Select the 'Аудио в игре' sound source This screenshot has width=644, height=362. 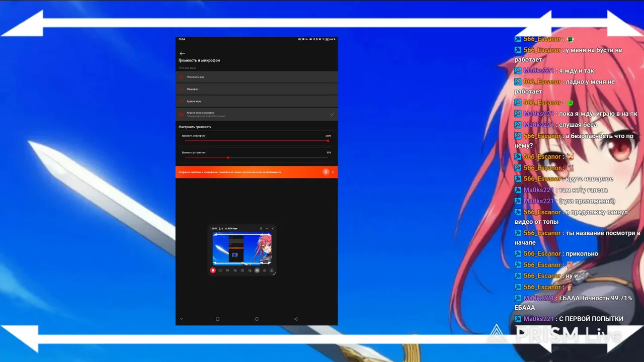(x=257, y=101)
